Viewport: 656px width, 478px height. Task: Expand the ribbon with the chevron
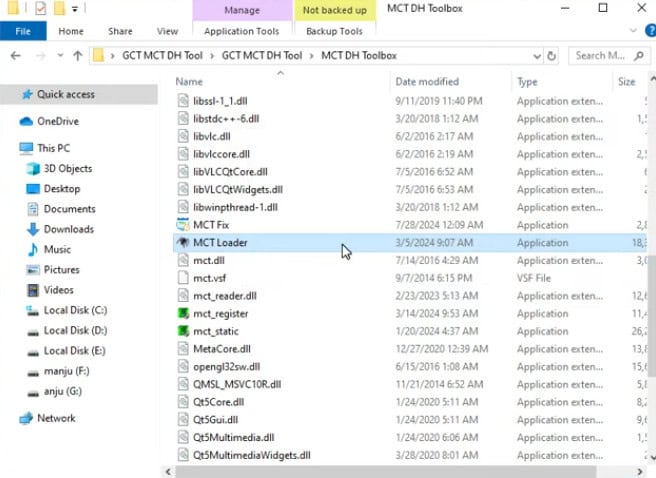coord(633,31)
